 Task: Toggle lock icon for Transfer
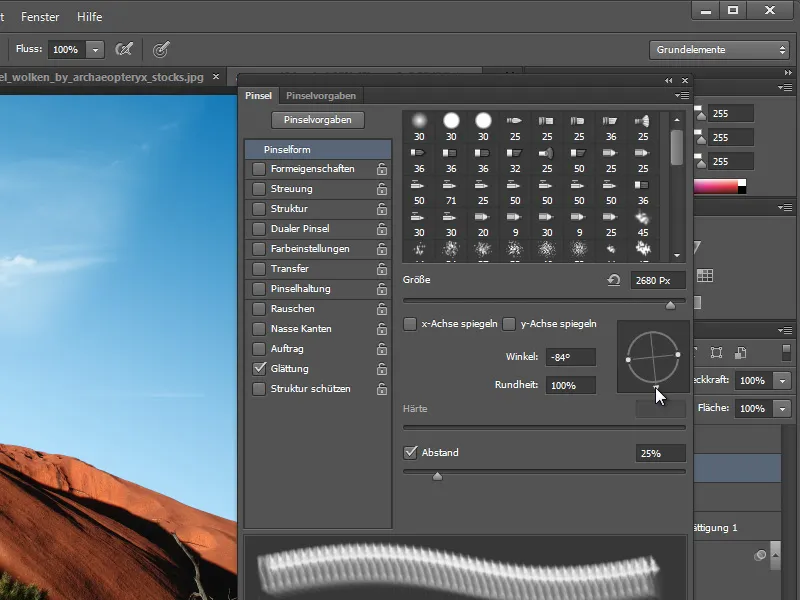[x=382, y=269]
